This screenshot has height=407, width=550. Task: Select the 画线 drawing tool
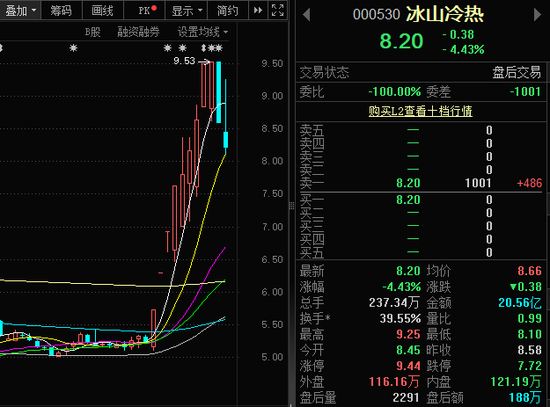tap(102, 11)
